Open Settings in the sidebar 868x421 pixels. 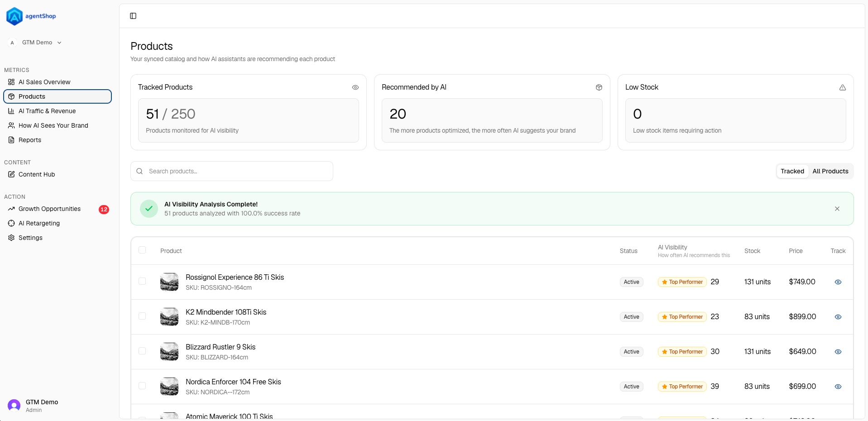click(58, 238)
